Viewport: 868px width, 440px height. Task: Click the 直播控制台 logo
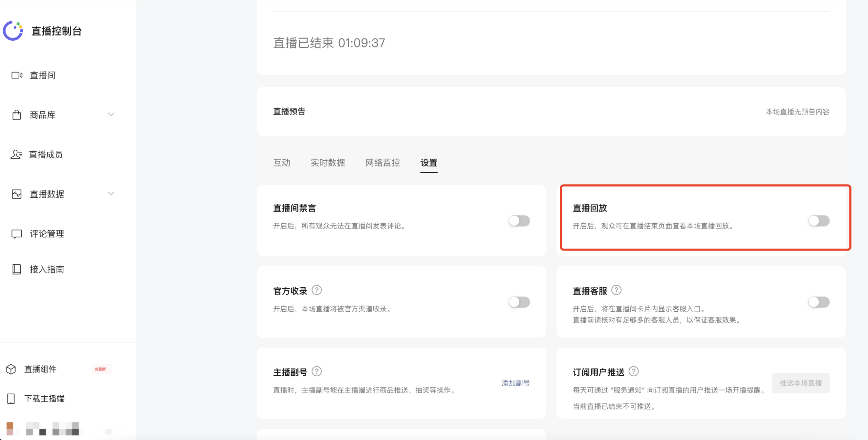(13, 31)
